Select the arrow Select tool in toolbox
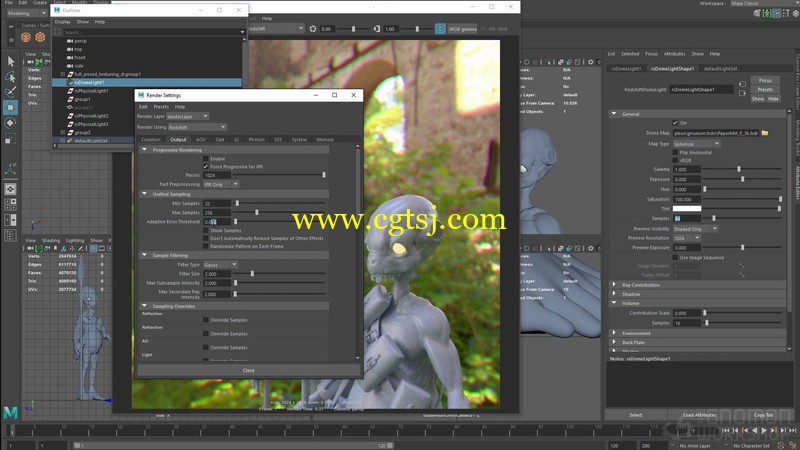 [10, 61]
